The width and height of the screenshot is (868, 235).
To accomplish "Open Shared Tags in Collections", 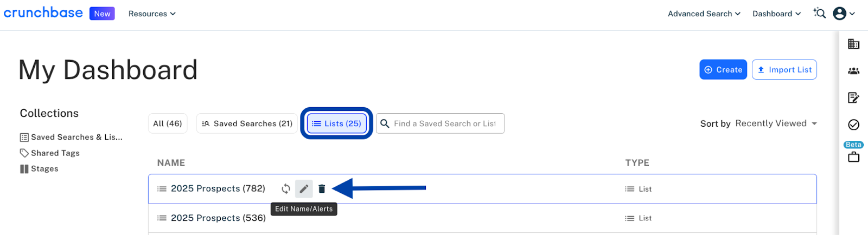I will pyautogui.click(x=55, y=153).
